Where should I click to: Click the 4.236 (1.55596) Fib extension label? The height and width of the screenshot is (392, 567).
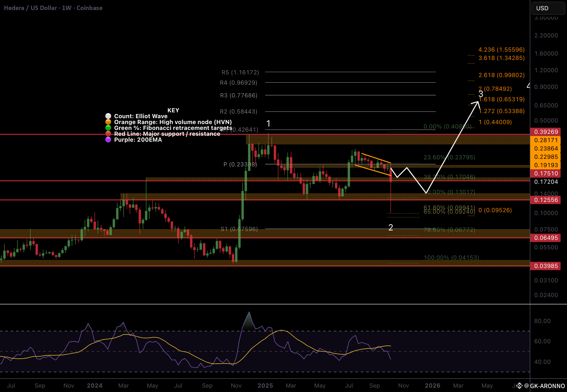tap(501, 50)
